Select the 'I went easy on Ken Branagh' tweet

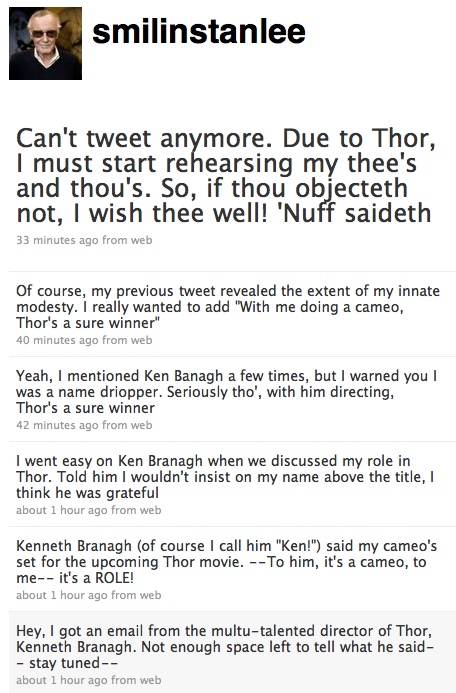click(225, 477)
